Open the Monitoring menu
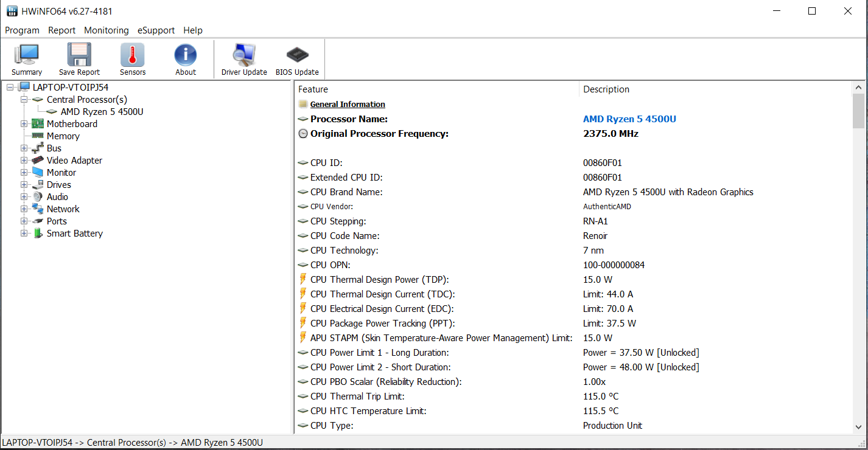Viewport: 868px width, 450px height. [x=107, y=30]
